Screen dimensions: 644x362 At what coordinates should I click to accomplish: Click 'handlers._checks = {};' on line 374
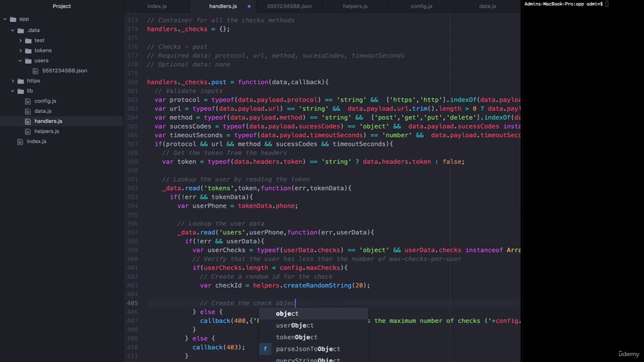tap(188, 29)
